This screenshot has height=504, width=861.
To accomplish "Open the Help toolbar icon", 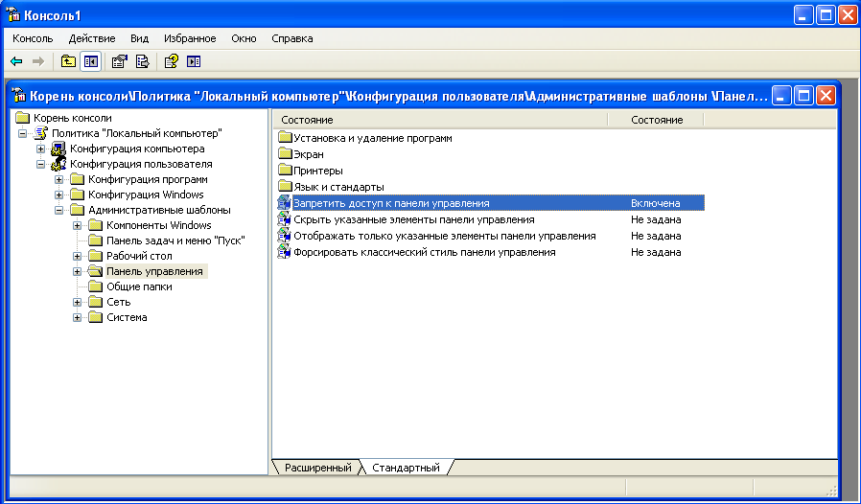I will (172, 61).
